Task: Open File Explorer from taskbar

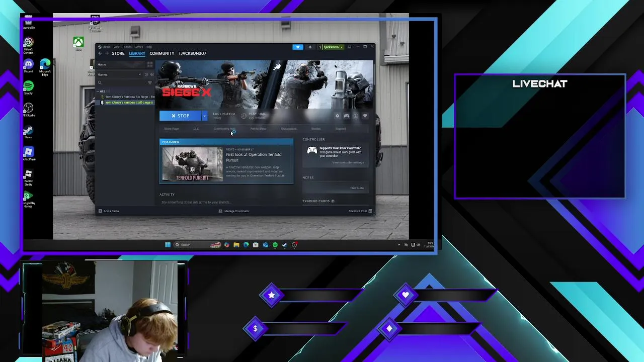Action: click(236, 245)
